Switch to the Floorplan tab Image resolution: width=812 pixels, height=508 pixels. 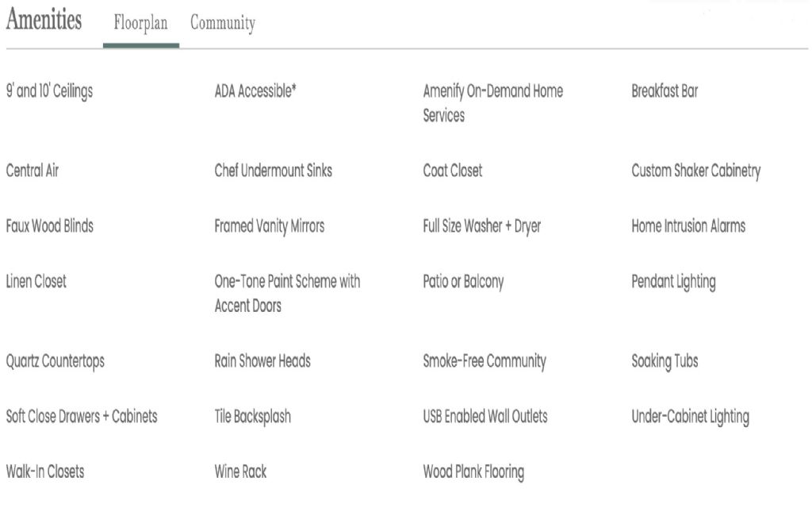(140, 24)
